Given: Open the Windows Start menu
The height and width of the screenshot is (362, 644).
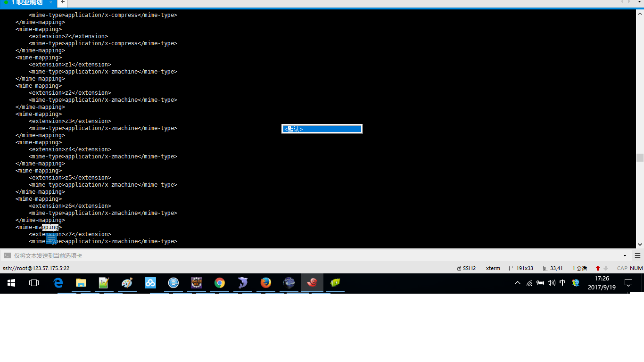Looking at the screenshot, I should (11, 283).
